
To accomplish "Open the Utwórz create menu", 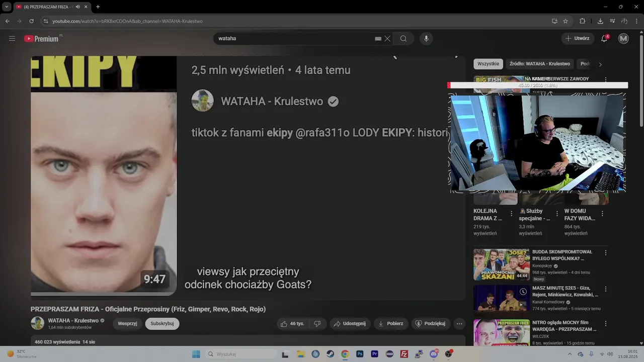I will (578, 38).
